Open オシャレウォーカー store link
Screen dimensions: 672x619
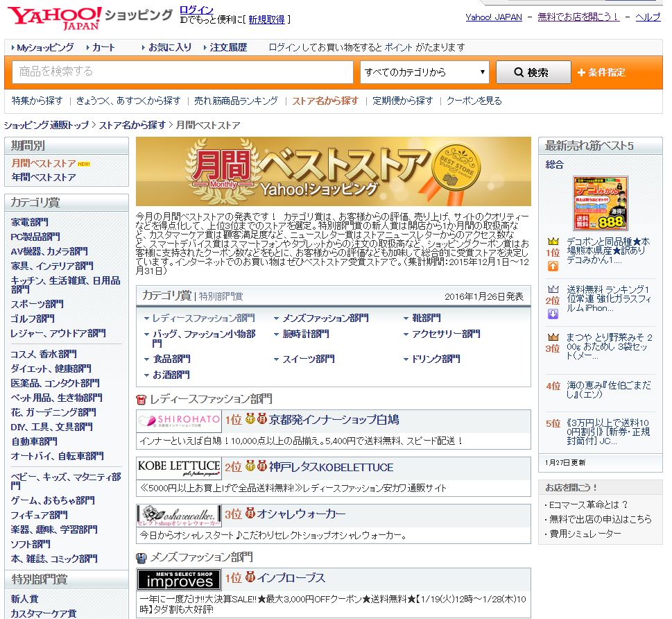301,514
